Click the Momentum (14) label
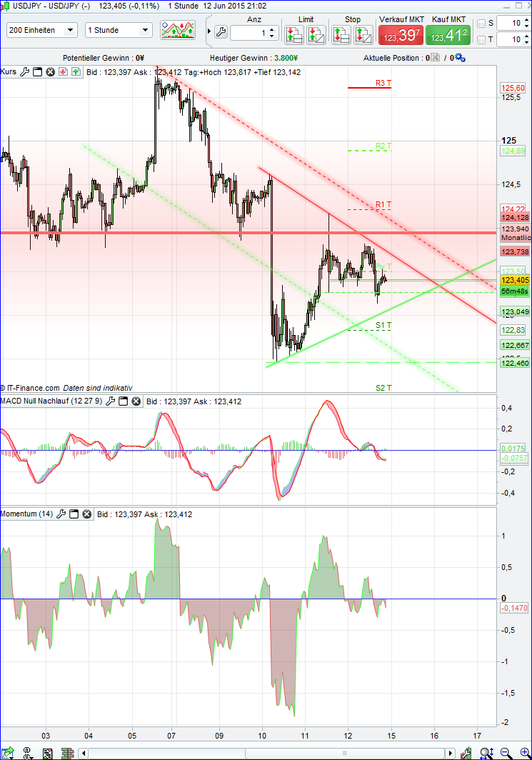Image resolution: width=532 pixels, height=760 pixels. 26,514
